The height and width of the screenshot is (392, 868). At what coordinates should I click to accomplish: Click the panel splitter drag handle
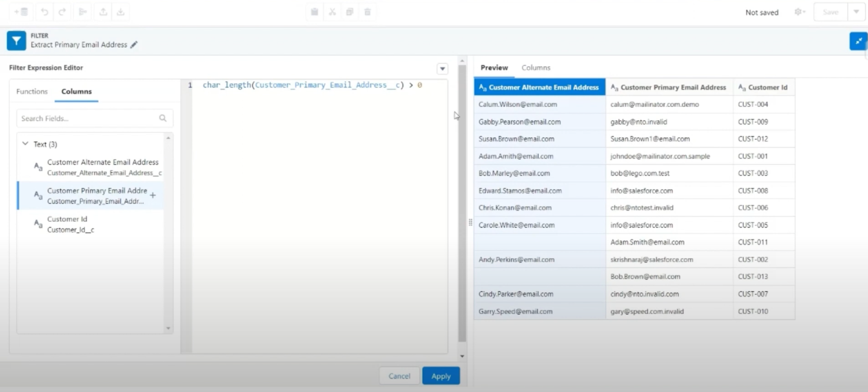[x=470, y=222]
